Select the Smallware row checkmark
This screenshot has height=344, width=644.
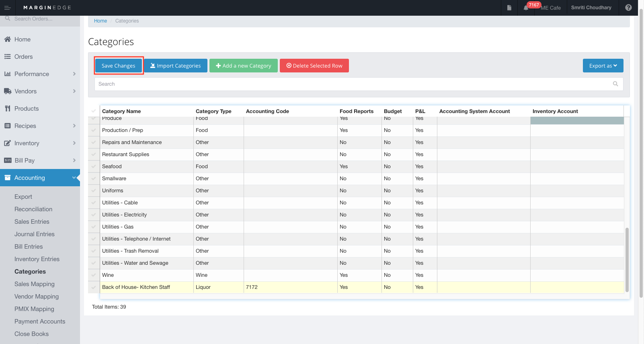[94, 179]
